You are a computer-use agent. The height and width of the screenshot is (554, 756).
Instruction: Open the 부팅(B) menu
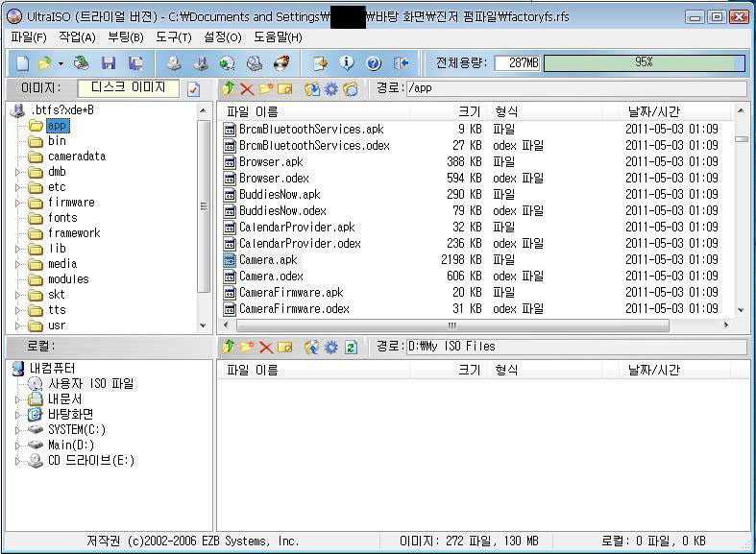[125, 37]
